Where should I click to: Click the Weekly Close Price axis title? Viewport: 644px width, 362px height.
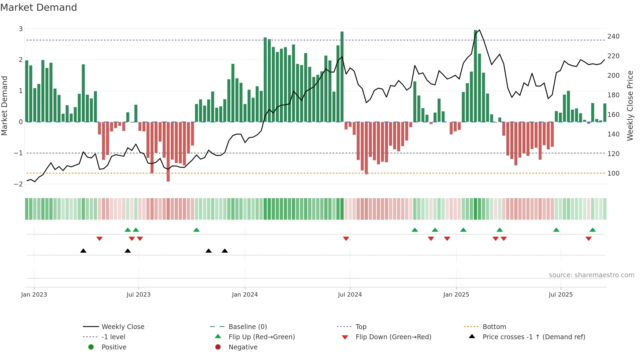[630, 106]
